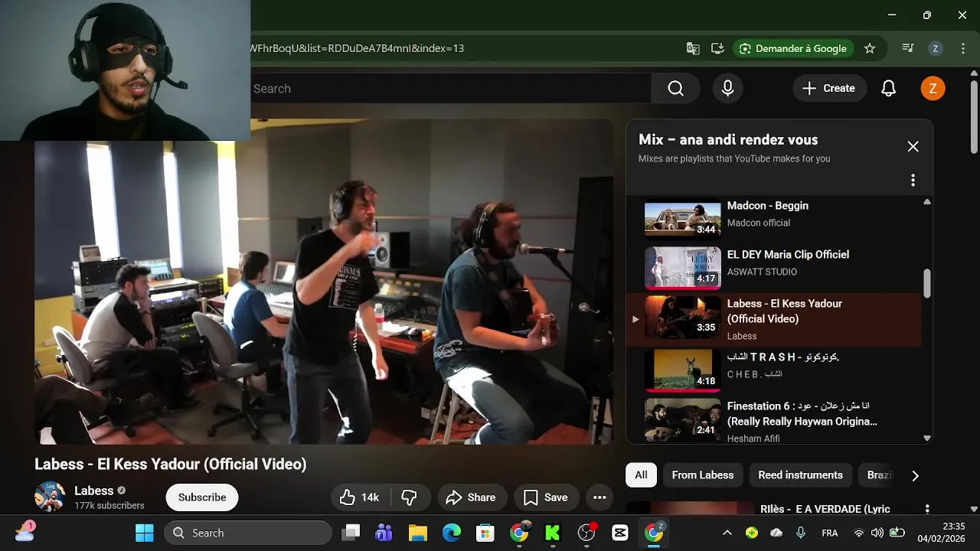This screenshot has height=551, width=980.
Task: Open Microsoft Store from taskbar
Action: click(x=485, y=533)
